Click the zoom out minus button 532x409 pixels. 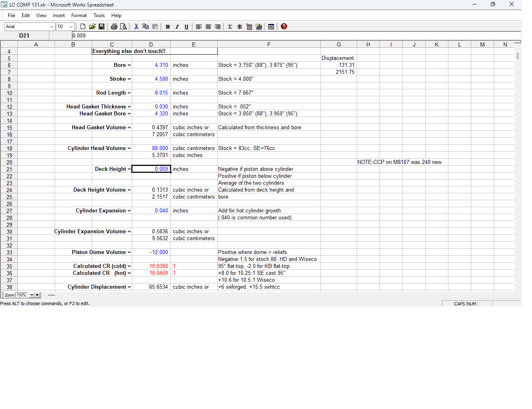click(32, 295)
